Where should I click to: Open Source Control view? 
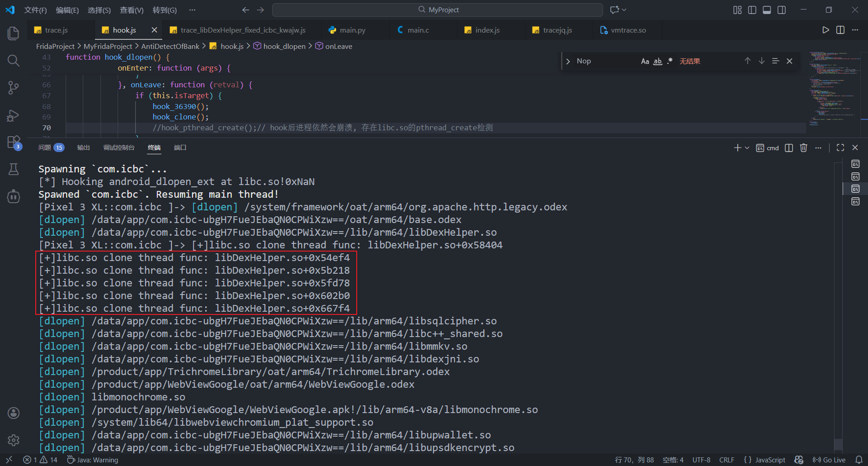[14, 88]
